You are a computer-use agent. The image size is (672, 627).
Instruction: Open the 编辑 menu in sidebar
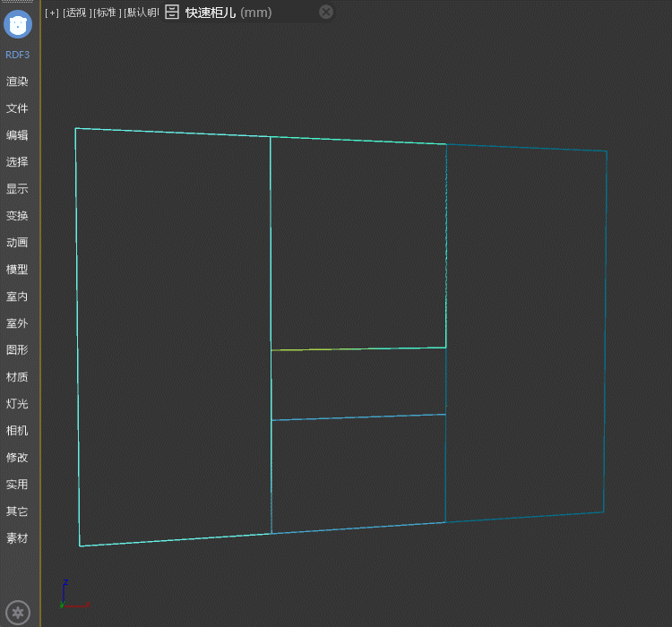point(18,135)
